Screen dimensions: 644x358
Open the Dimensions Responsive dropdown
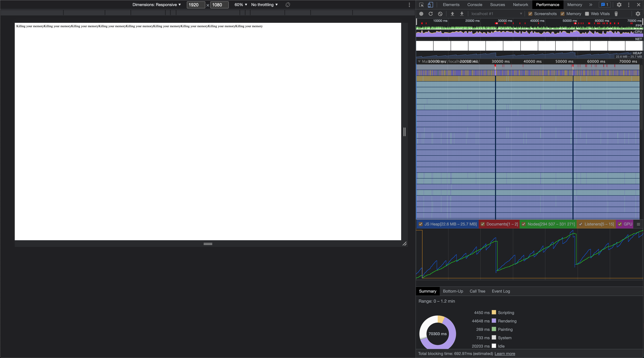coord(156,5)
